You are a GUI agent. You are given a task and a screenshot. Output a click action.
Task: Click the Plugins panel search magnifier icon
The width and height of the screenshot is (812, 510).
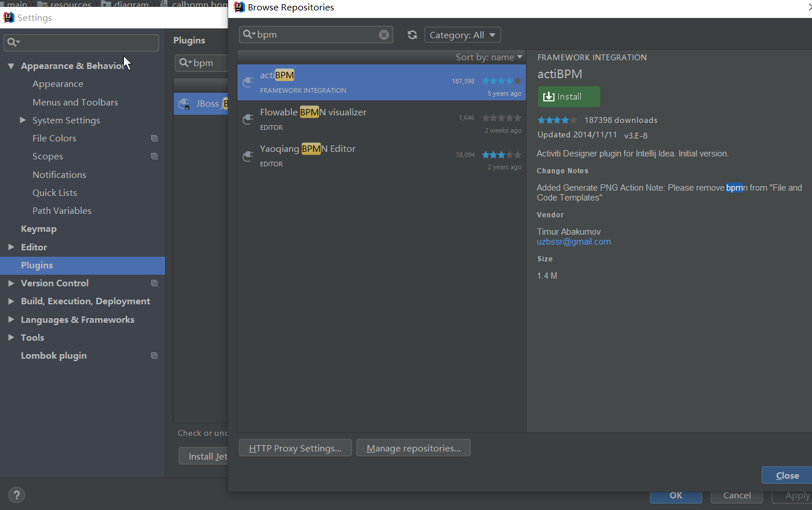point(185,63)
